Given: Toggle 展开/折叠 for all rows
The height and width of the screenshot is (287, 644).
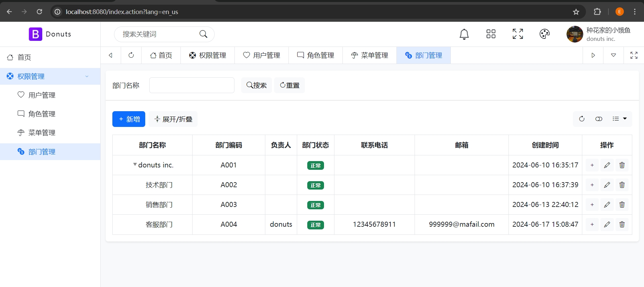Looking at the screenshot, I should pyautogui.click(x=173, y=119).
